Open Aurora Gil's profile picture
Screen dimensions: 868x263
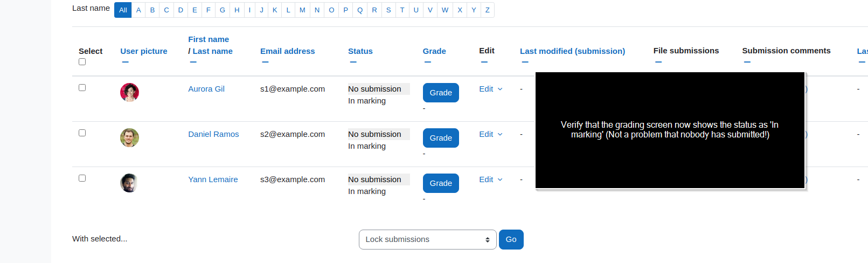[129, 92]
